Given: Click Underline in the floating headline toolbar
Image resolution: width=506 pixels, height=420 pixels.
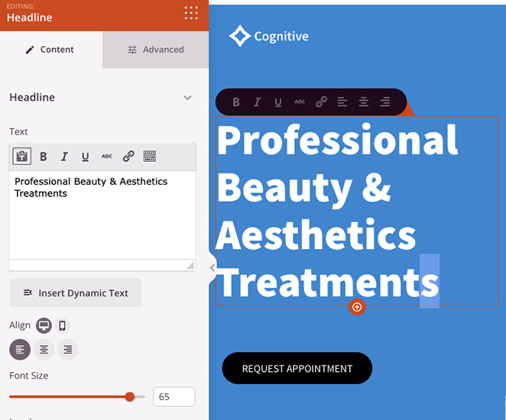Looking at the screenshot, I should 278,102.
